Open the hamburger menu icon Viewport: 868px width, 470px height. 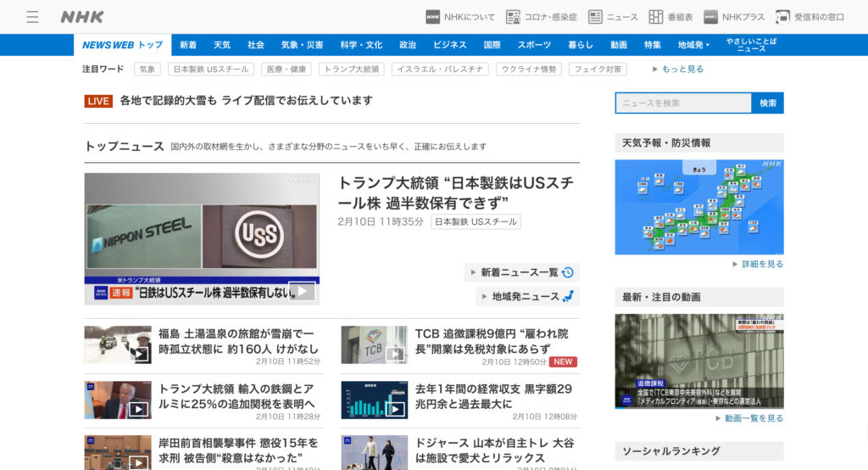pos(33,17)
